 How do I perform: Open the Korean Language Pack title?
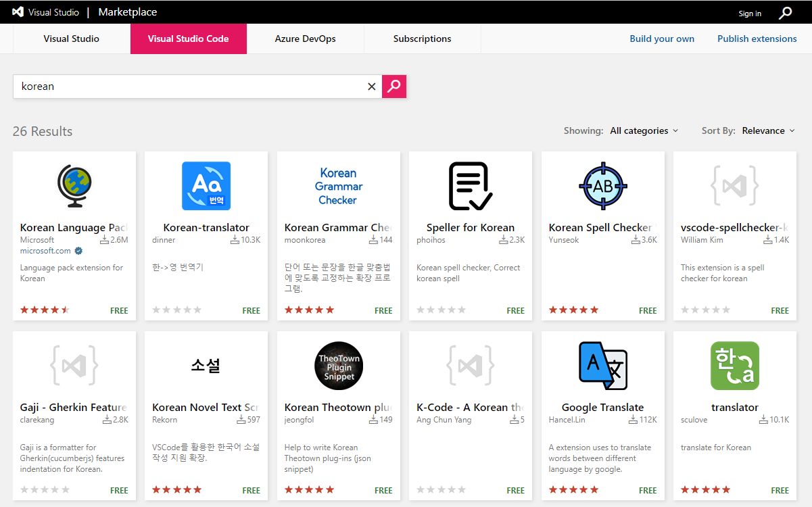tap(74, 228)
